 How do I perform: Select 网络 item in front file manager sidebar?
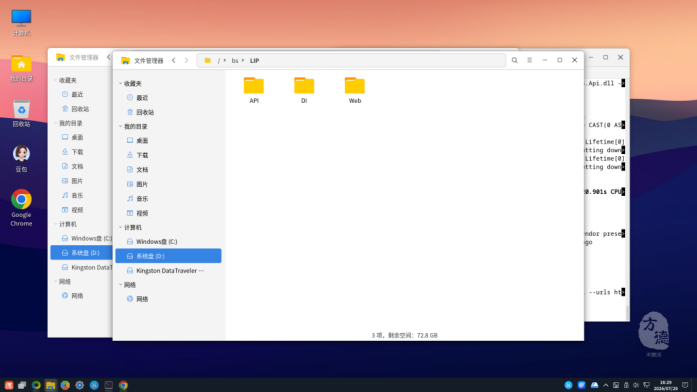tap(168, 299)
